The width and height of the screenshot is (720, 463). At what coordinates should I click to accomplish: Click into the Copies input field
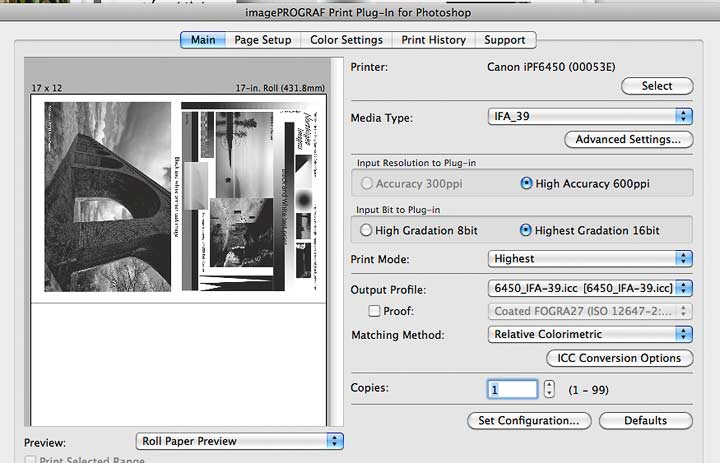(512, 390)
